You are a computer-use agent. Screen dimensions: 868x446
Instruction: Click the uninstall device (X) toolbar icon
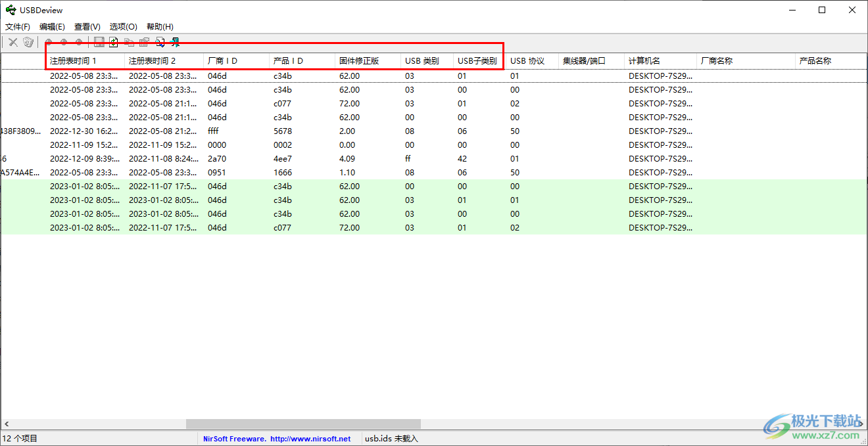coord(12,42)
